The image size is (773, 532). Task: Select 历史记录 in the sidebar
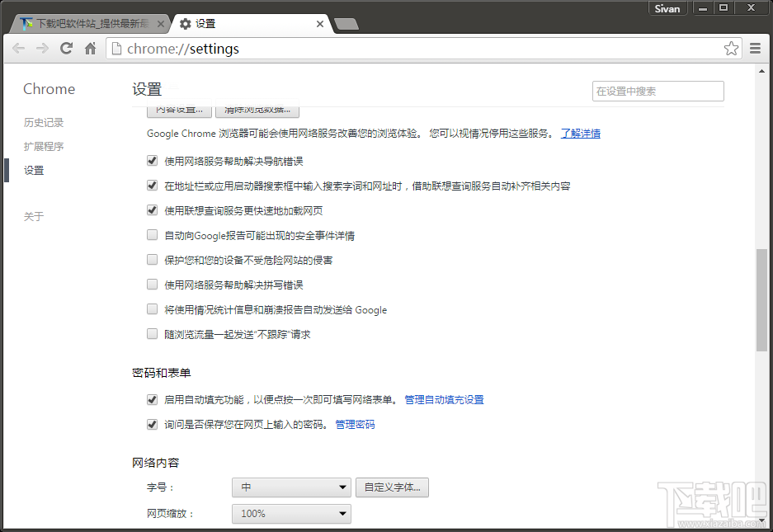pyautogui.click(x=45, y=121)
